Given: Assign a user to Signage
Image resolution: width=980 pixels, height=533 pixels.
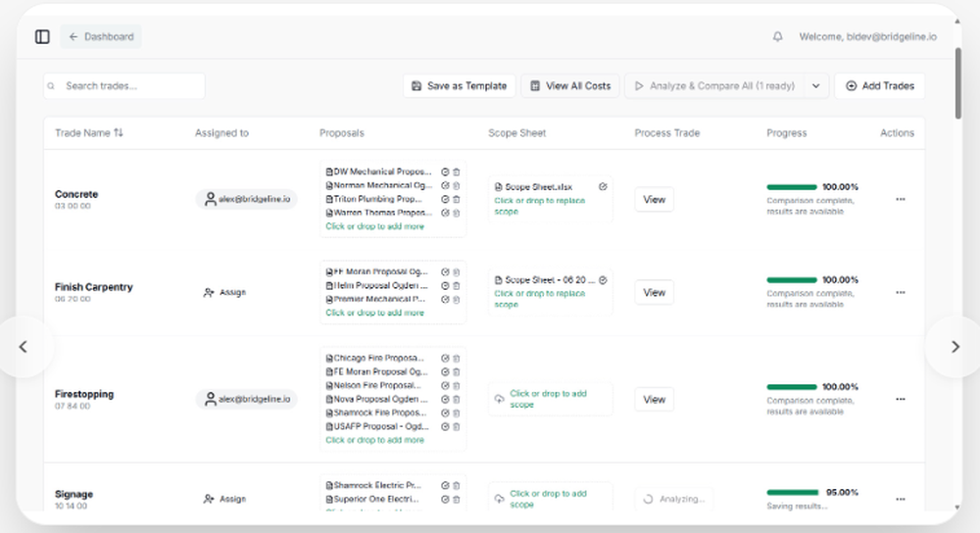Looking at the screenshot, I should [x=225, y=500].
